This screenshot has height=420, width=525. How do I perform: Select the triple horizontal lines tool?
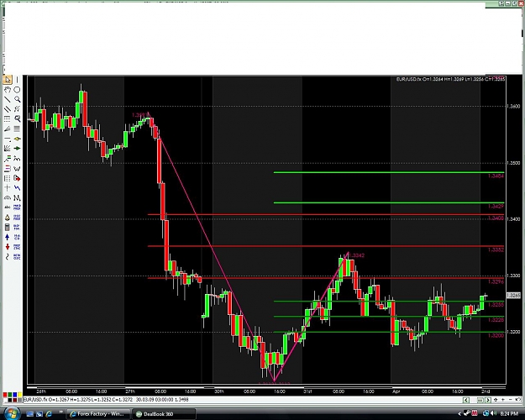17,129
